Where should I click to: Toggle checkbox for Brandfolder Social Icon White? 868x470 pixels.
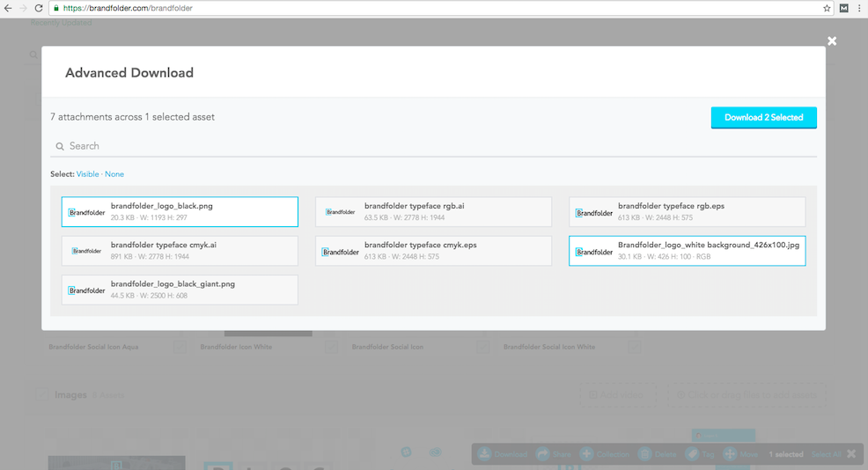click(635, 347)
